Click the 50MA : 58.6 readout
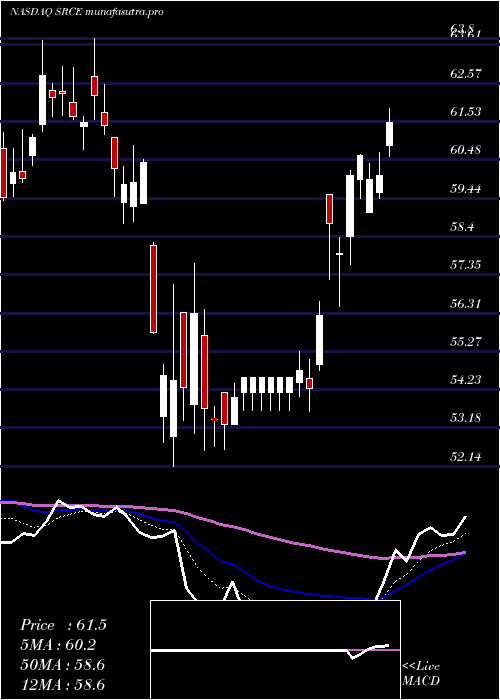 point(63,665)
